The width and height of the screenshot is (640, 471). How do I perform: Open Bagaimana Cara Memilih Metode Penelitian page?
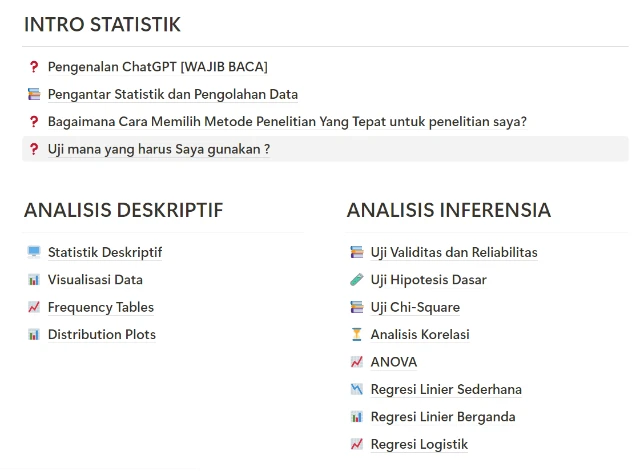pyautogui.click(x=287, y=122)
